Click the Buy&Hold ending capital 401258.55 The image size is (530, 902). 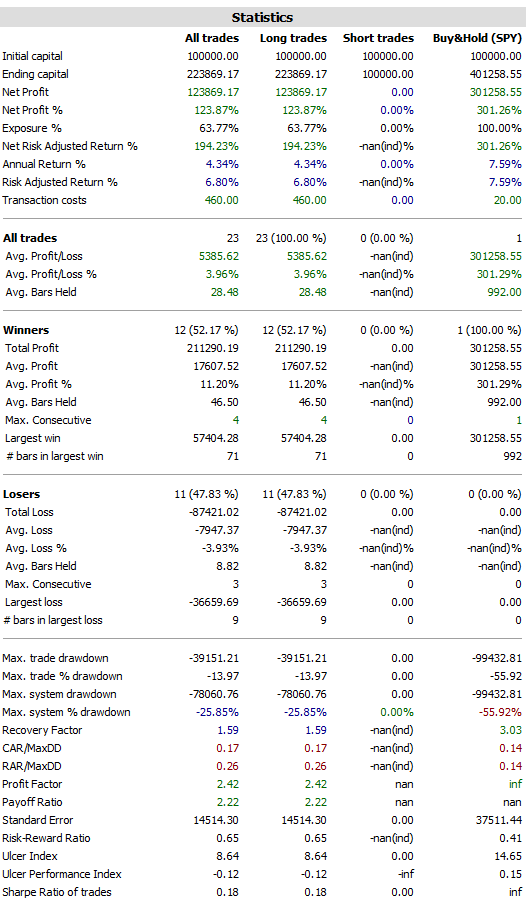click(x=495, y=74)
